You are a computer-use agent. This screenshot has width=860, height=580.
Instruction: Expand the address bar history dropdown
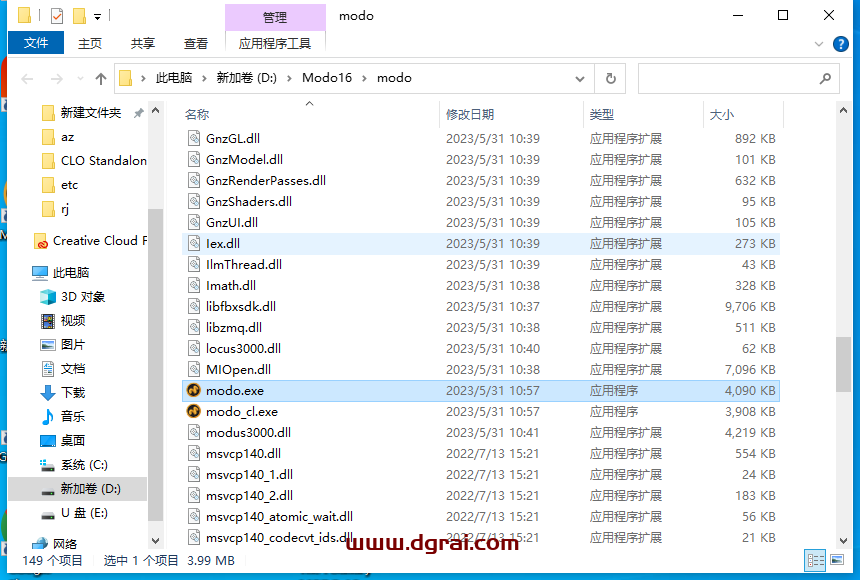coord(580,79)
